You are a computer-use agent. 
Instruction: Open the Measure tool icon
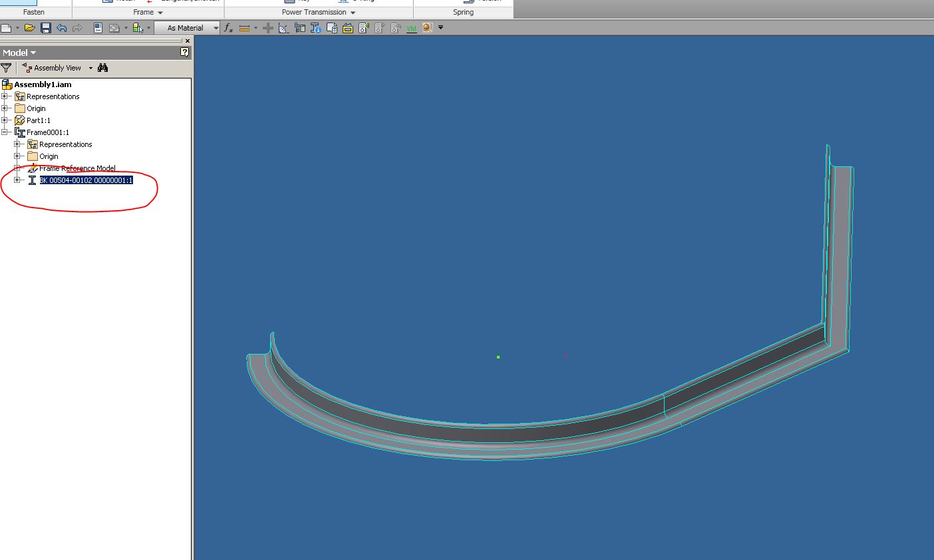click(x=244, y=27)
